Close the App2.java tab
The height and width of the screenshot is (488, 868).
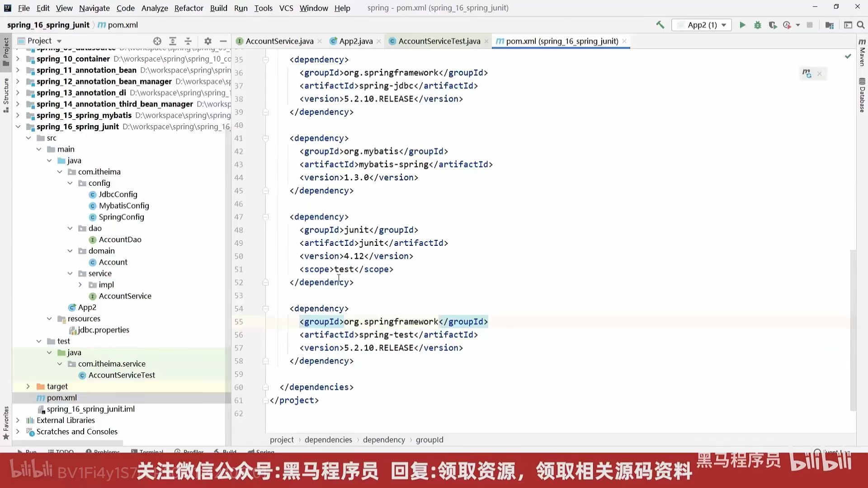click(379, 41)
